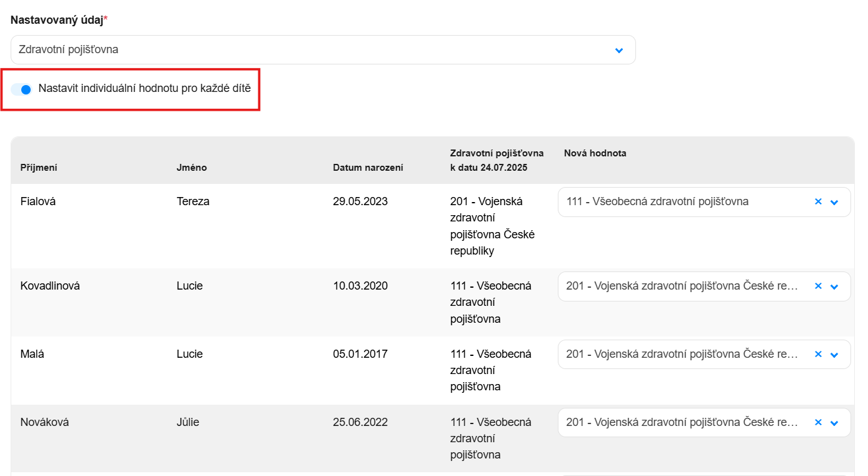This screenshot has width=868, height=476.
Task: Click the first name Tereza
Action: point(193,201)
